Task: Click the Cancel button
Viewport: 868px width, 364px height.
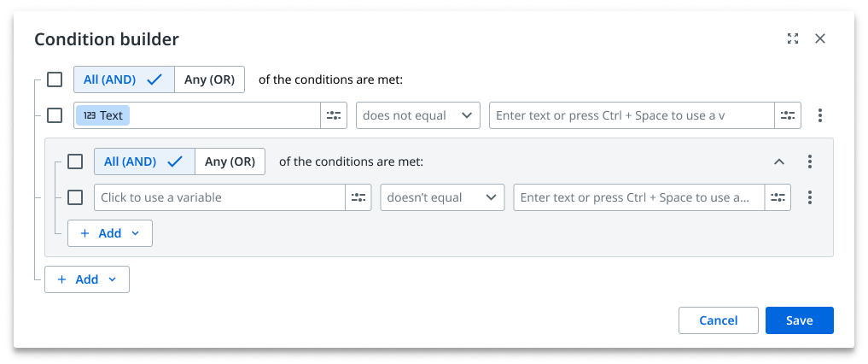Action: pos(719,320)
